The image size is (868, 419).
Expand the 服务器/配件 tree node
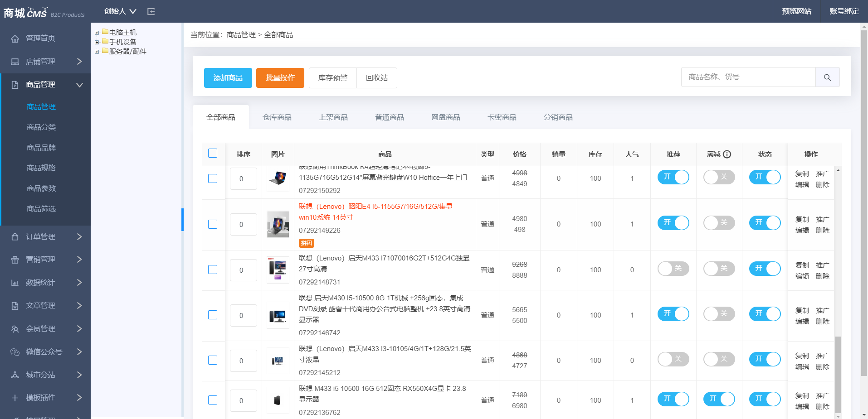pos(97,51)
